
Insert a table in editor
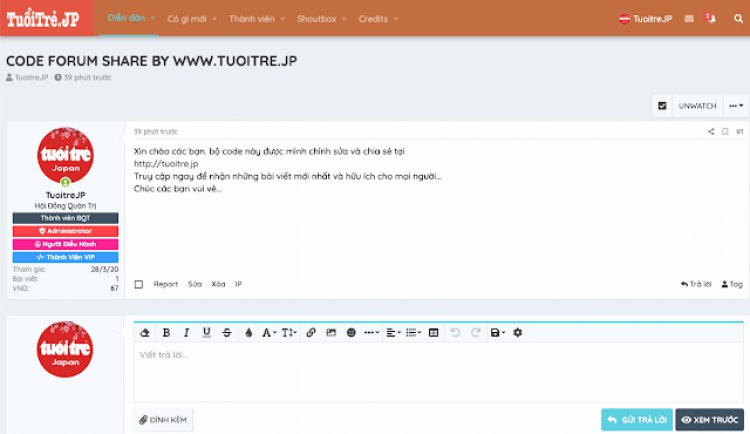(x=434, y=333)
